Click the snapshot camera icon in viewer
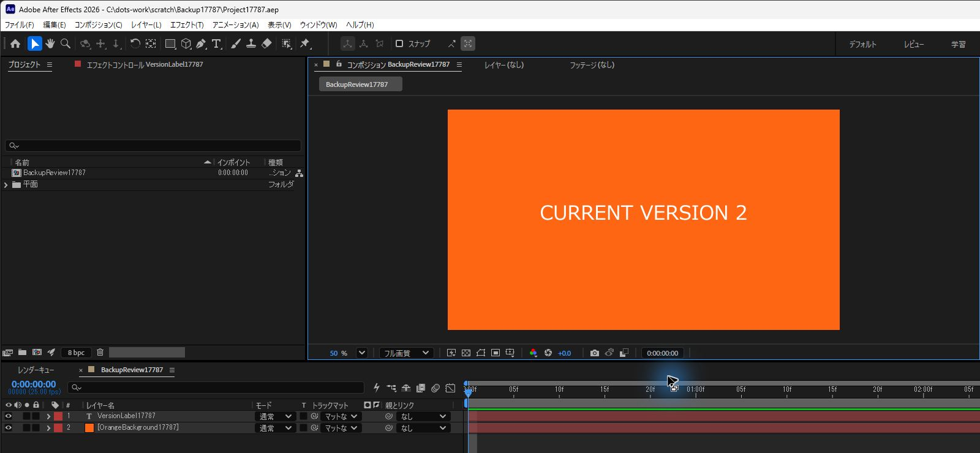 click(594, 353)
